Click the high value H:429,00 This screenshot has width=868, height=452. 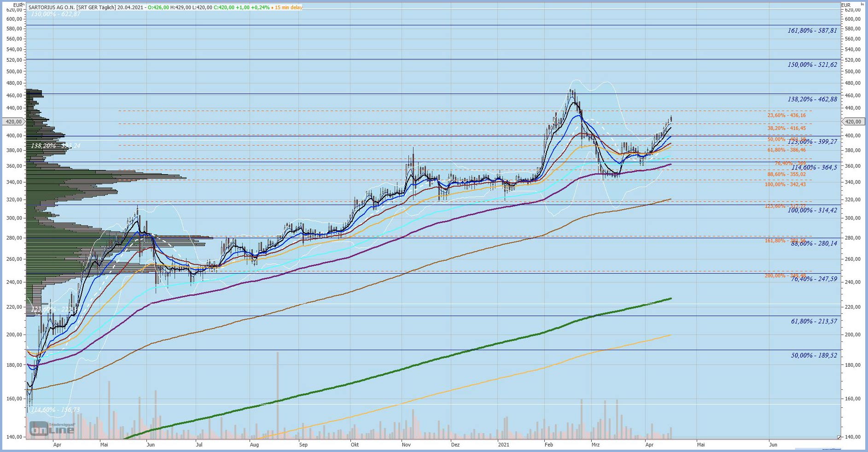181,7
